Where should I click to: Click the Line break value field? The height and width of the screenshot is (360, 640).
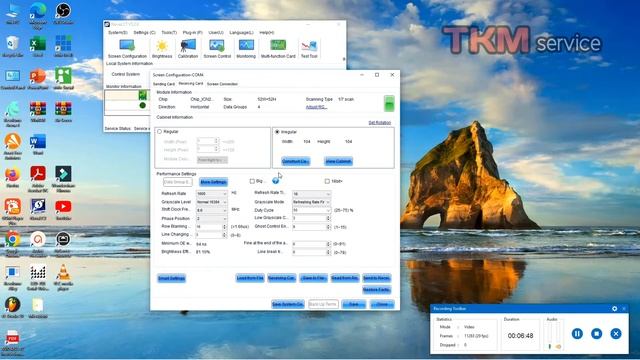click(x=311, y=252)
